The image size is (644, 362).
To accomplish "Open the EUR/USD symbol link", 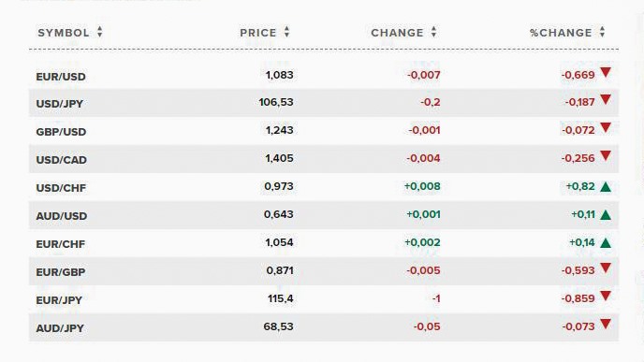I will click(x=61, y=77).
